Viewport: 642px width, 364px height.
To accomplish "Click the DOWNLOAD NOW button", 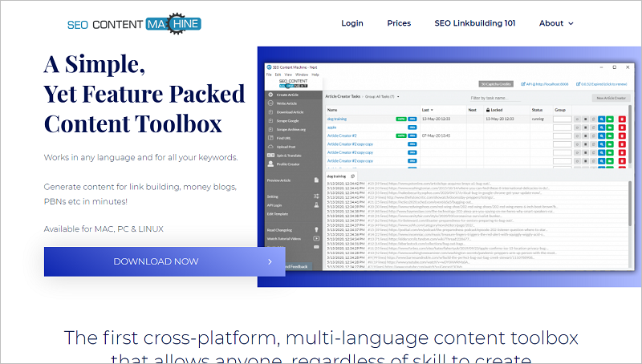I will click(165, 261).
